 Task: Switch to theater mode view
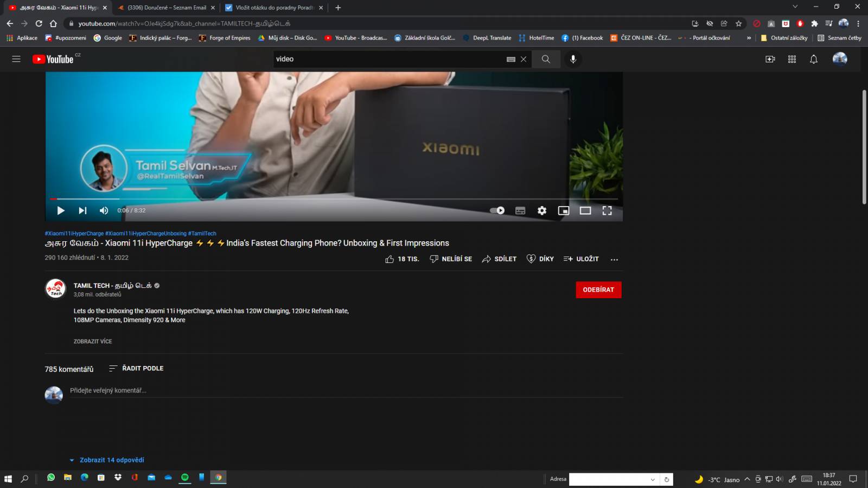585,210
